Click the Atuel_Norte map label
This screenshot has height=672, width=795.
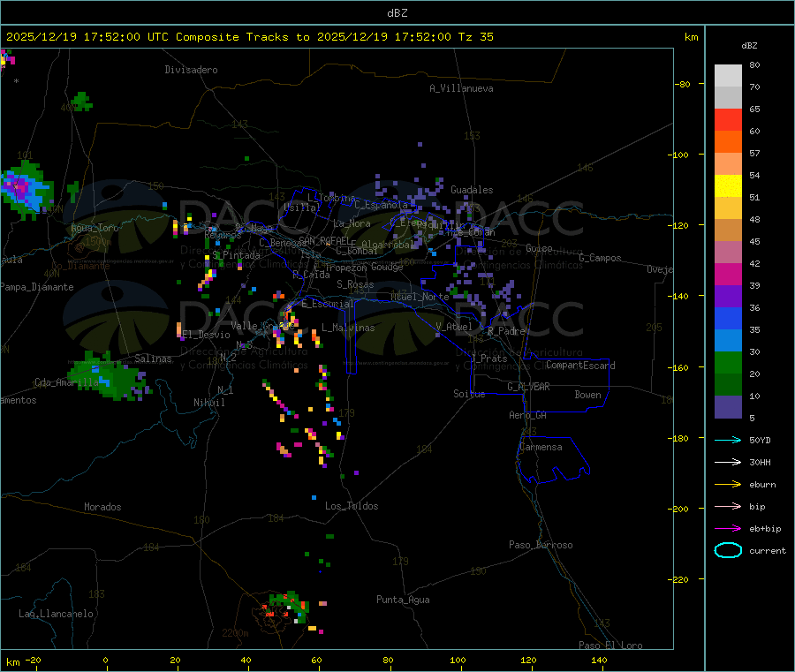point(420,297)
